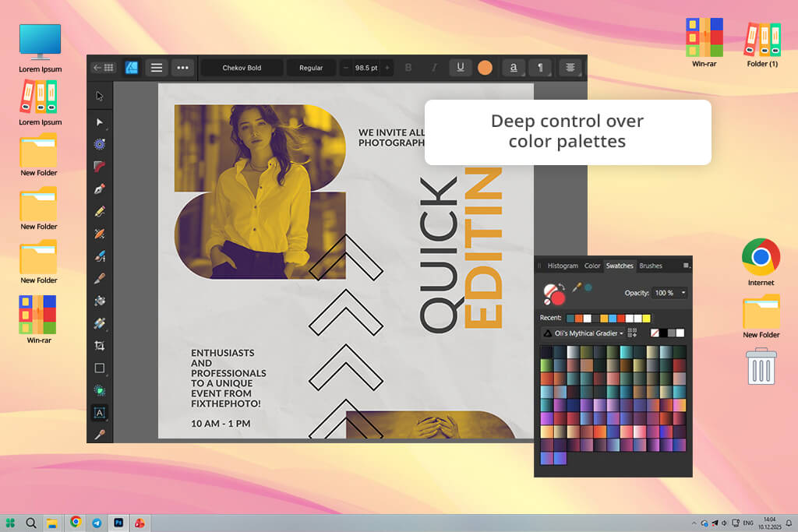Select the red fill color circle
Screen dimensions: 798x532
coord(558,298)
